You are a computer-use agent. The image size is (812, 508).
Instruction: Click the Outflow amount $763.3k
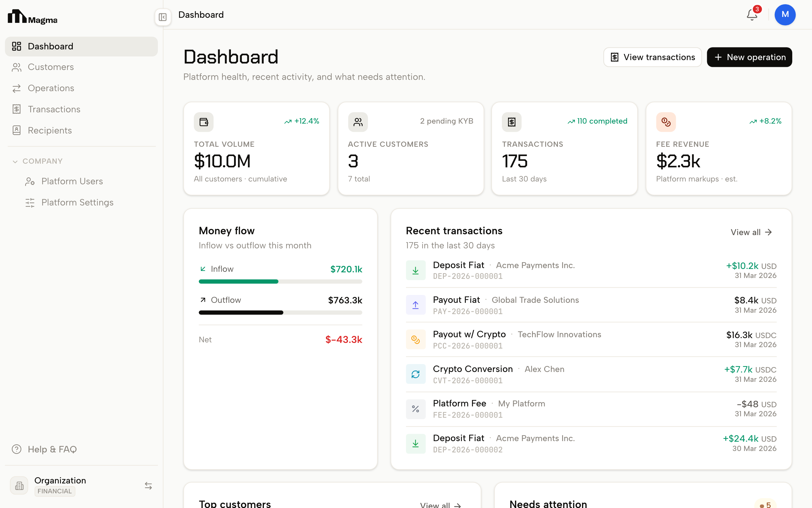click(x=345, y=300)
